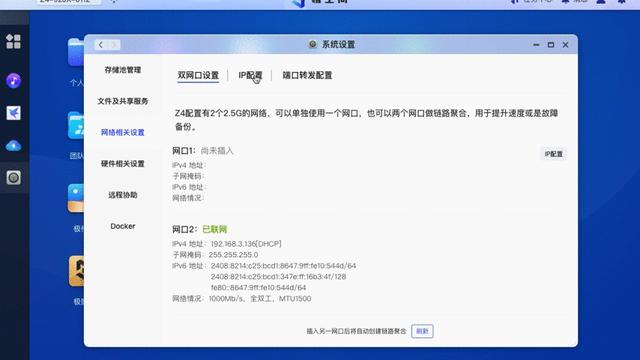Open the blue personal folder on desktop
Image resolution: width=640 pixels, height=360 pixels.
point(76,52)
